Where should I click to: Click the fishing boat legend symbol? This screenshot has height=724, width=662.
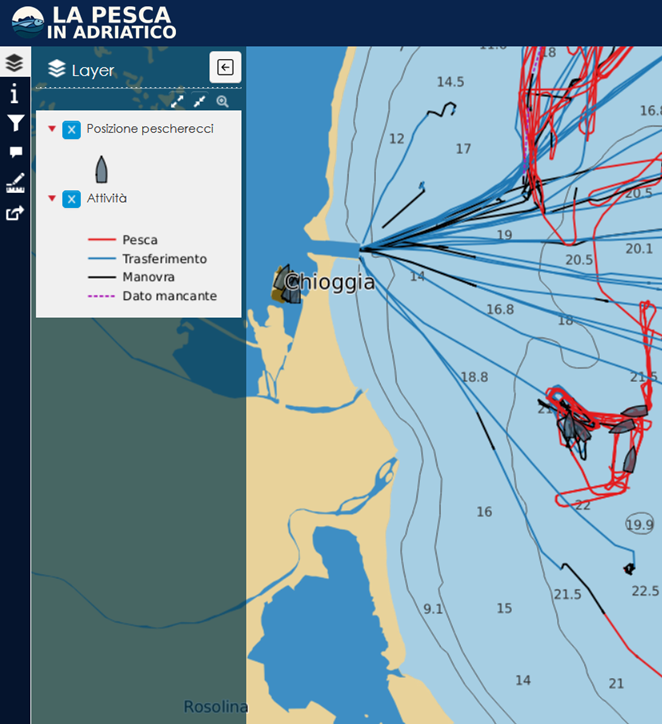coord(102,169)
